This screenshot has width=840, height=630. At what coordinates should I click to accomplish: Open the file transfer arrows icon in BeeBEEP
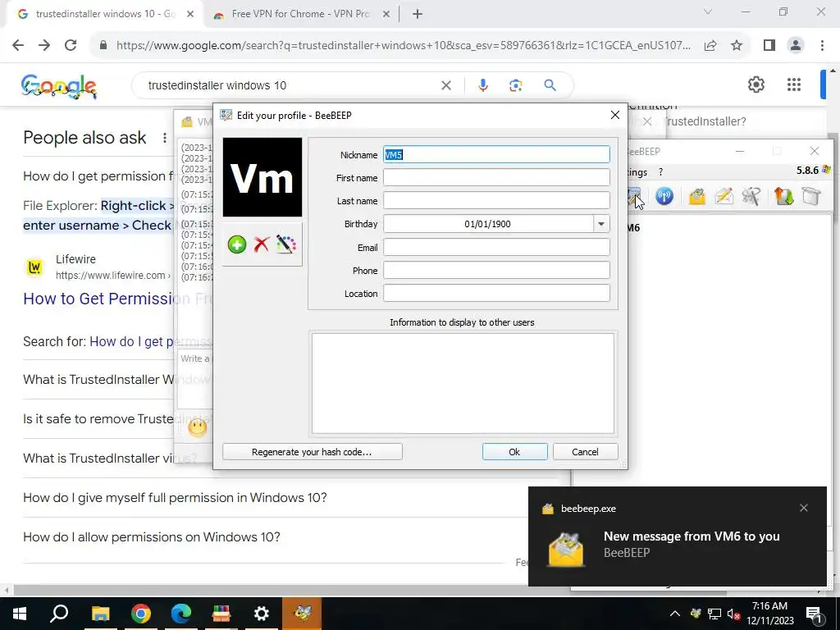pyautogui.click(x=783, y=196)
